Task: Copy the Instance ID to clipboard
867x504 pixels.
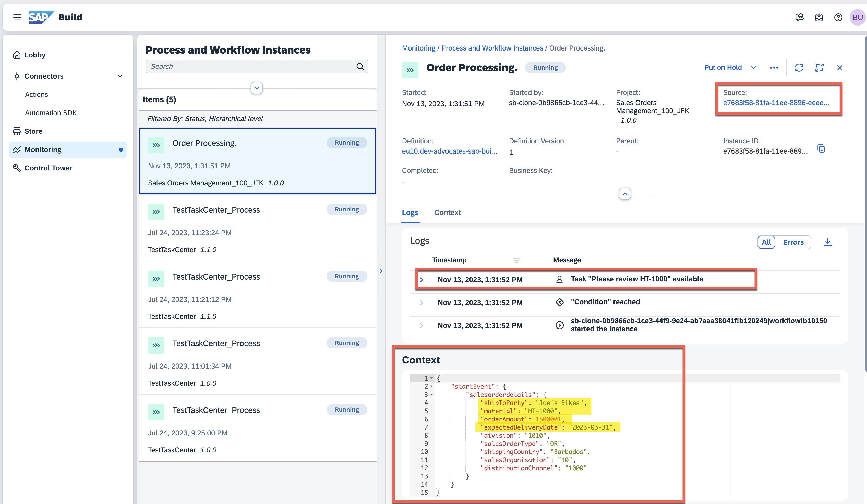Action: pos(821,148)
